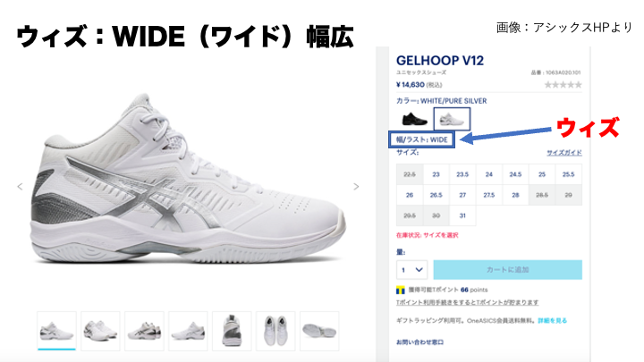Viewport: 644px width, 362px height.
Task: Choose shoe size 24.5
Action: pyautogui.click(x=515, y=174)
